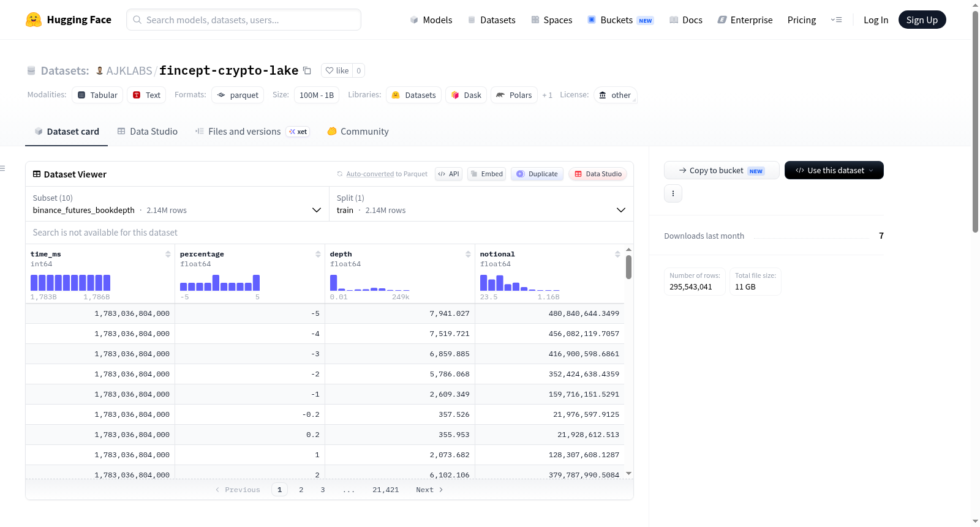Focus the search models, datasets, users field
This screenshot has width=980, height=527.
pyautogui.click(x=244, y=20)
